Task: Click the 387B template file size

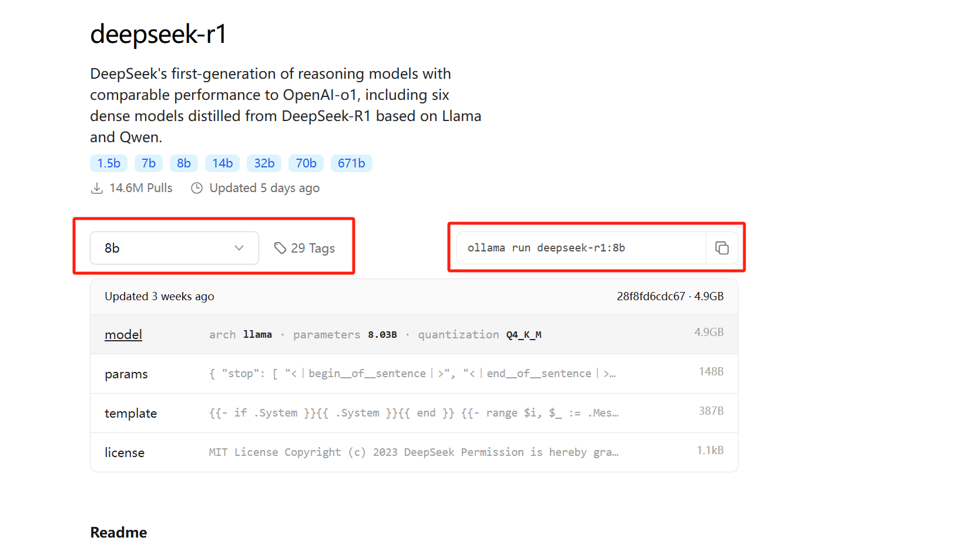Action: click(711, 411)
